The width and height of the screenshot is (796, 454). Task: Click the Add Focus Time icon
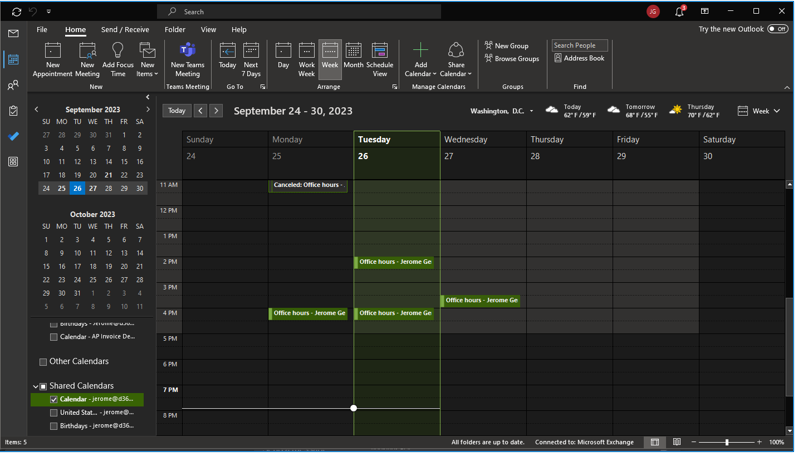pyautogui.click(x=118, y=52)
